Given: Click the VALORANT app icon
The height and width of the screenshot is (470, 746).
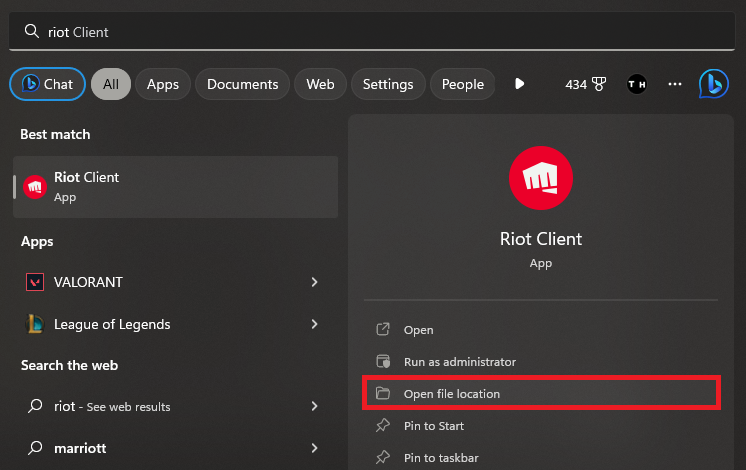Looking at the screenshot, I should [35, 282].
